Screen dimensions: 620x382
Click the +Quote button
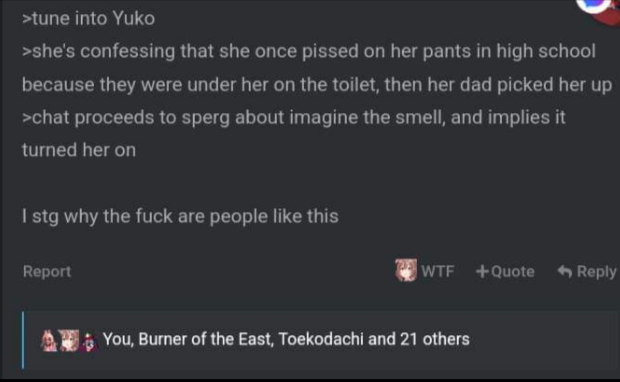click(x=505, y=271)
